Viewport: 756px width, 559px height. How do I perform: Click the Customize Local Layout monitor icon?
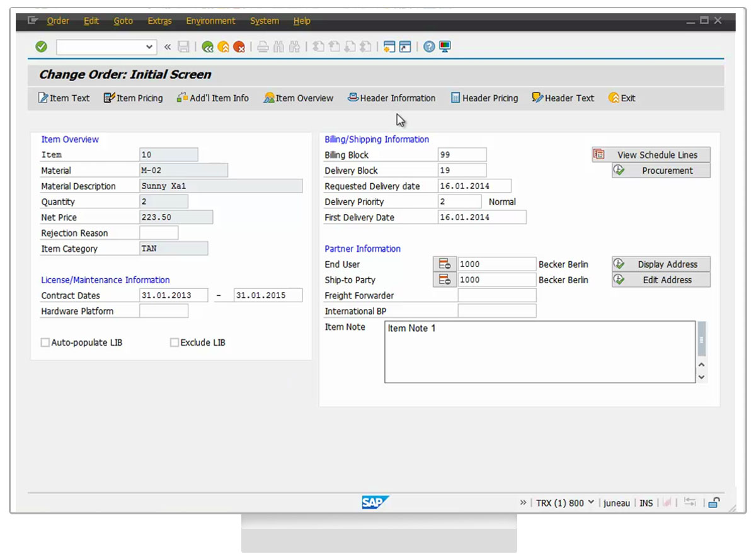[445, 47]
